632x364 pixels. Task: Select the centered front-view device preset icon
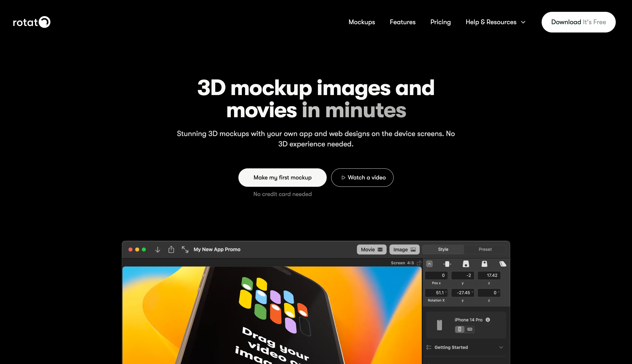tap(447, 264)
